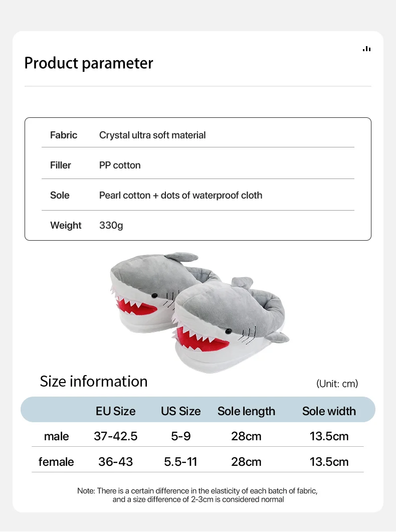Click the Sole length column header
Viewport: 396px width, 532px height.
click(246, 411)
